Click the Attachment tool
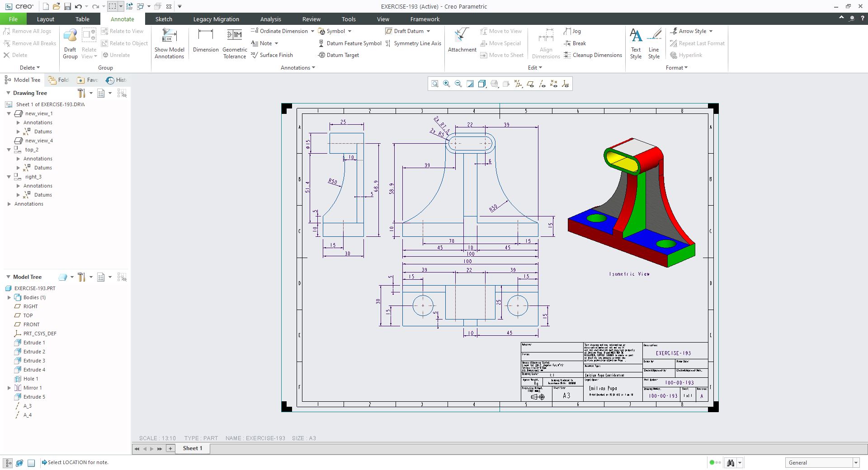Image resolution: width=868 pixels, height=470 pixels. tap(462, 41)
